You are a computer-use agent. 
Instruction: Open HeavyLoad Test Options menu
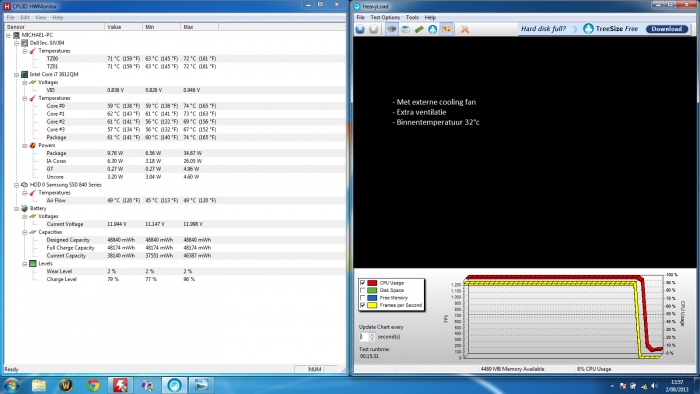point(385,17)
